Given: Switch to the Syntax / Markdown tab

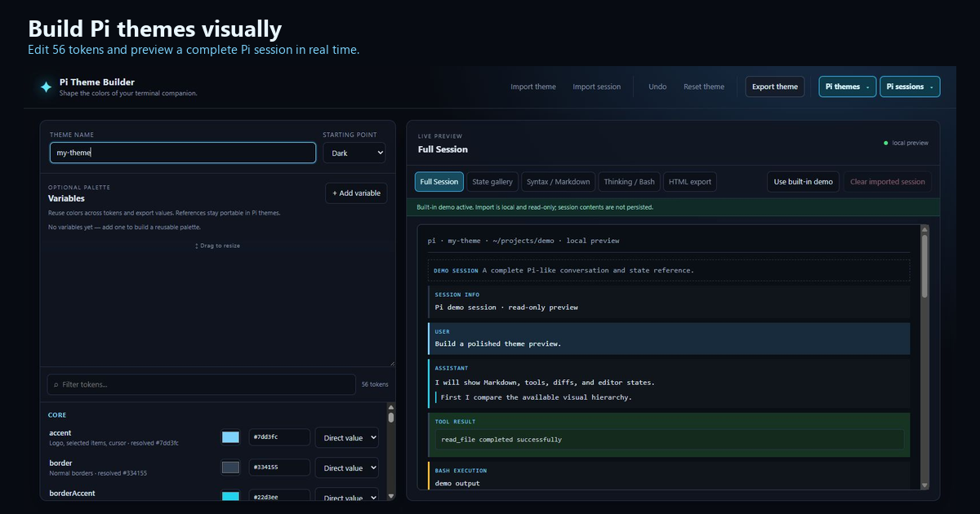Looking at the screenshot, I should tap(558, 182).
